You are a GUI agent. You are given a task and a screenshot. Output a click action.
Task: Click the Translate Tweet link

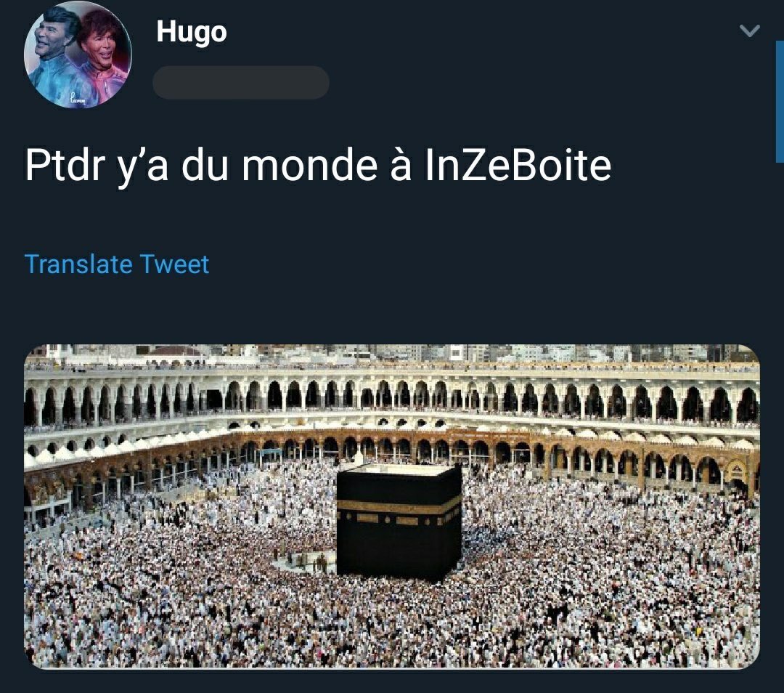coord(116,264)
